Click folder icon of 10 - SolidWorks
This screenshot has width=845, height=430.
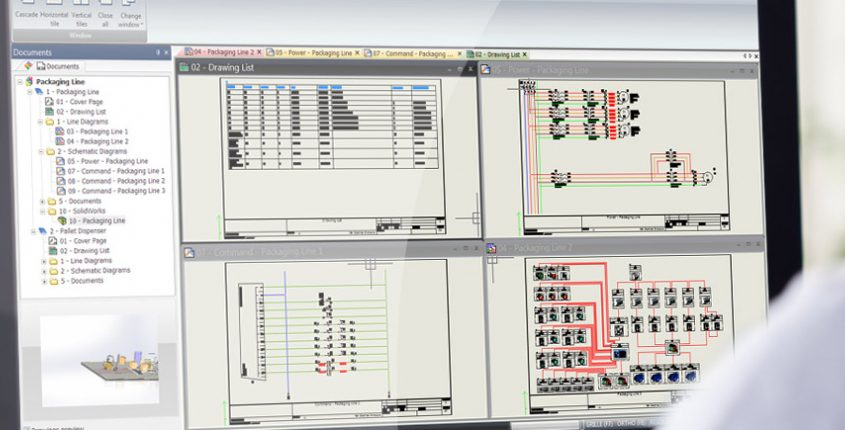point(52,211)
